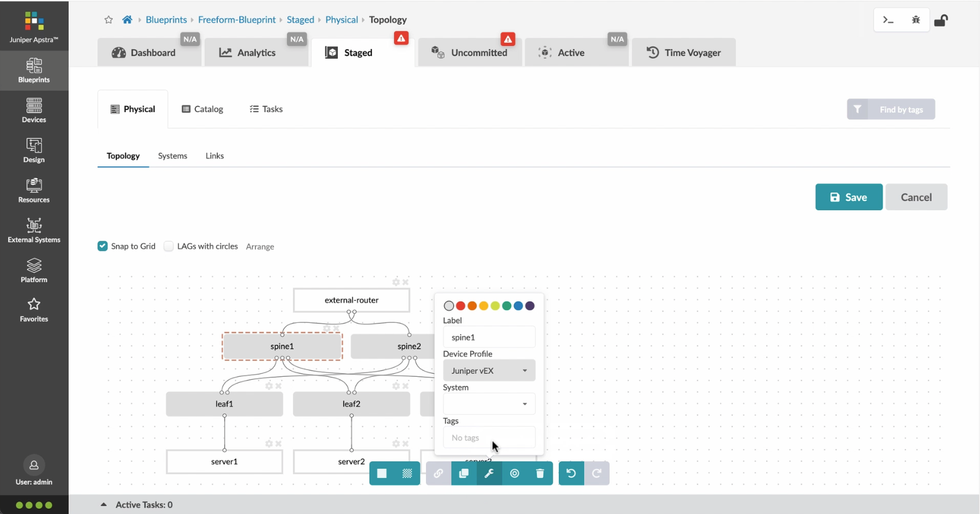Viewport: 980px width, 514px height.
Task: Redo the topology change
Action: [597, 473]
